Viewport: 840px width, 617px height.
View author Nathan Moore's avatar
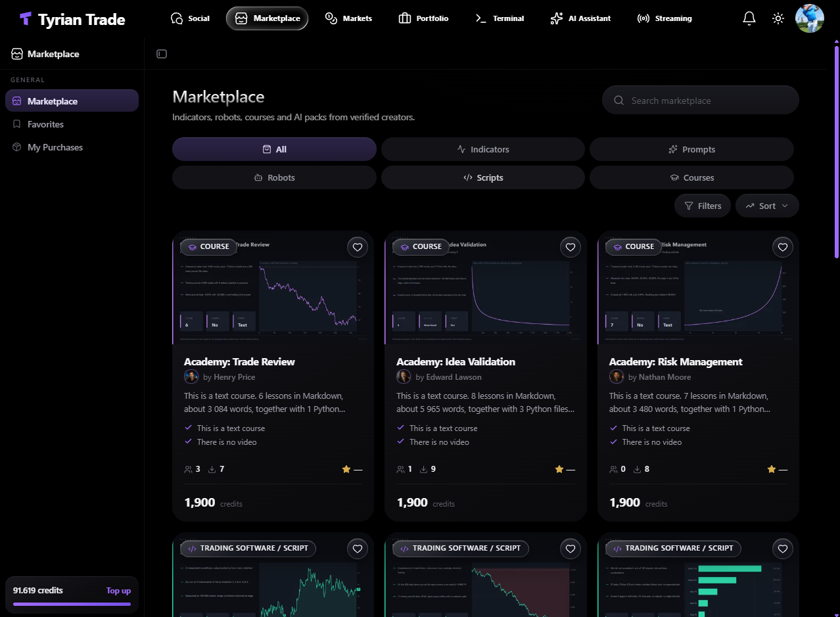tap(617, 377)
